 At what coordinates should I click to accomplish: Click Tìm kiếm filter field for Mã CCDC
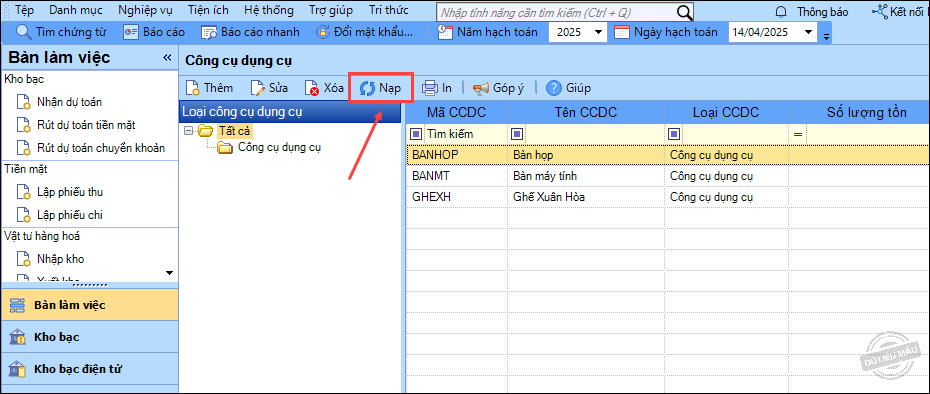tap(466, 134)
